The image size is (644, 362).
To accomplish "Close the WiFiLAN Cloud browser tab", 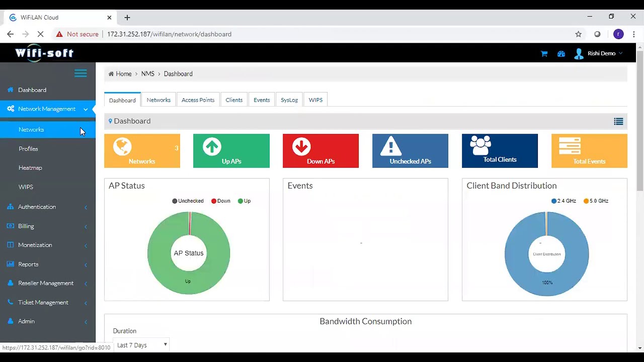I will coord(109,18).
